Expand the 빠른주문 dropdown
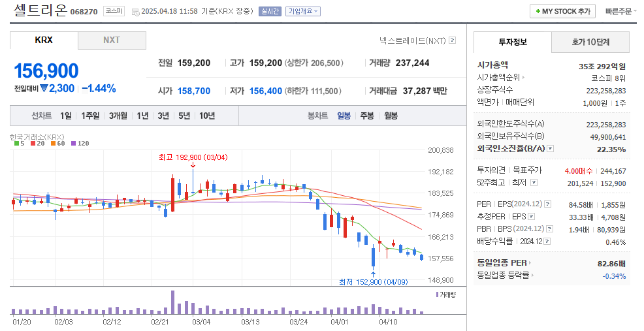The image size is (644, 331). pyautogui.click(x=620, y=12)
